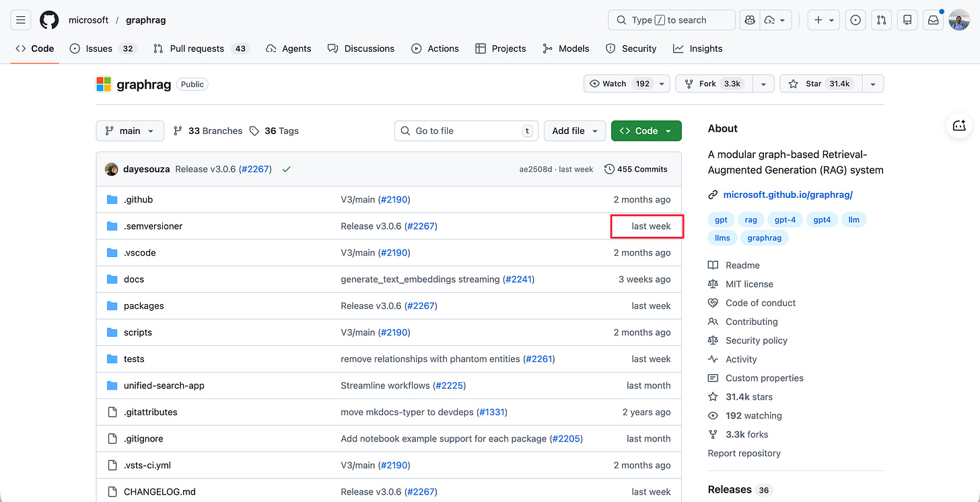Open microsoft.github.io/graphrag website link

click(788, 194)
